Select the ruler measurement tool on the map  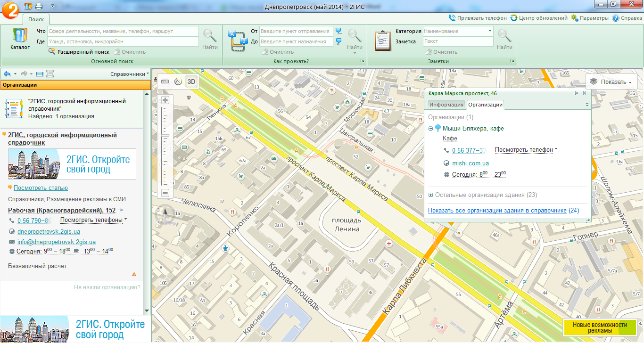(165, 81)
